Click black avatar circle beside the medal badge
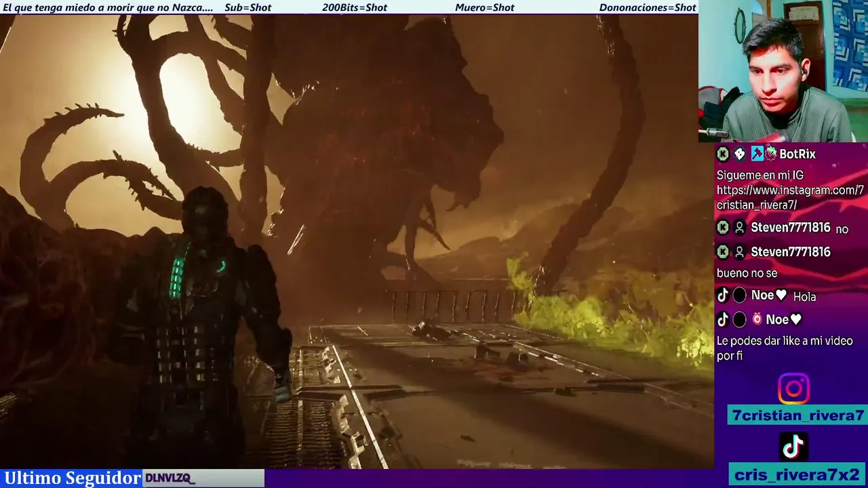868x488 pixels. (740, 319)
